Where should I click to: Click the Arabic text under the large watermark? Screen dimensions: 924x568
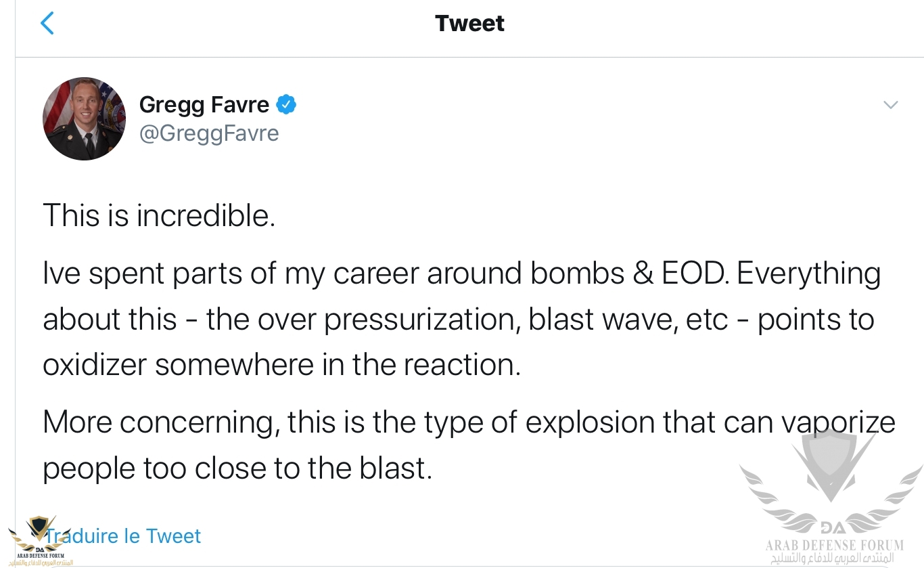[x=833, y=559]
